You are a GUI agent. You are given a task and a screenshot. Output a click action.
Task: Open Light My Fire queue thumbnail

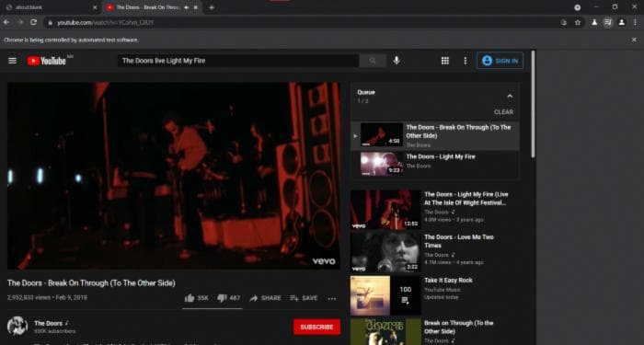(382, 164)
